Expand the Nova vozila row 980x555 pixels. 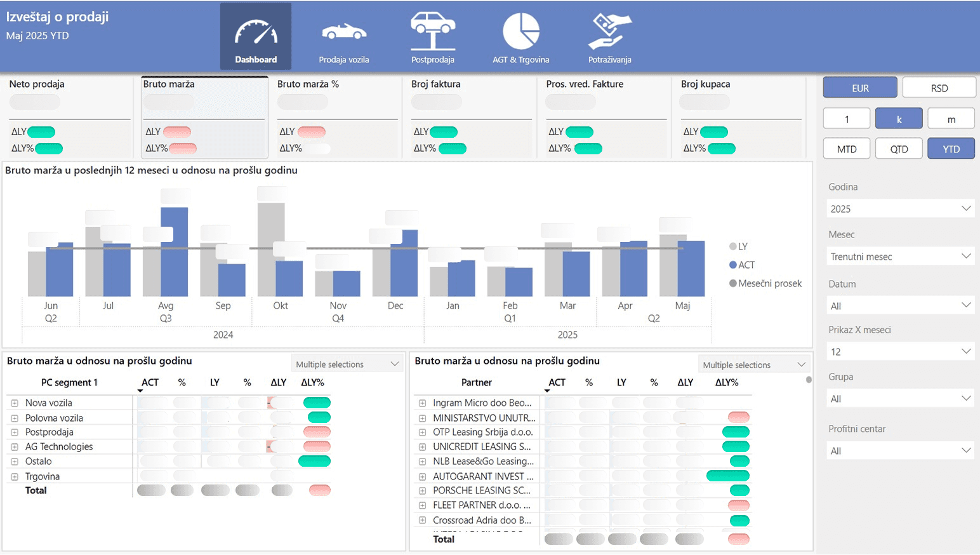pyautogui.click(x=14, y=403)
